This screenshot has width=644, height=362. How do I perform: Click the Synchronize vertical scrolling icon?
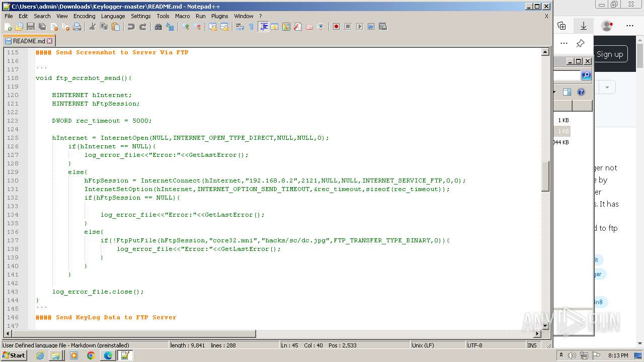click(x=213, y=27)
